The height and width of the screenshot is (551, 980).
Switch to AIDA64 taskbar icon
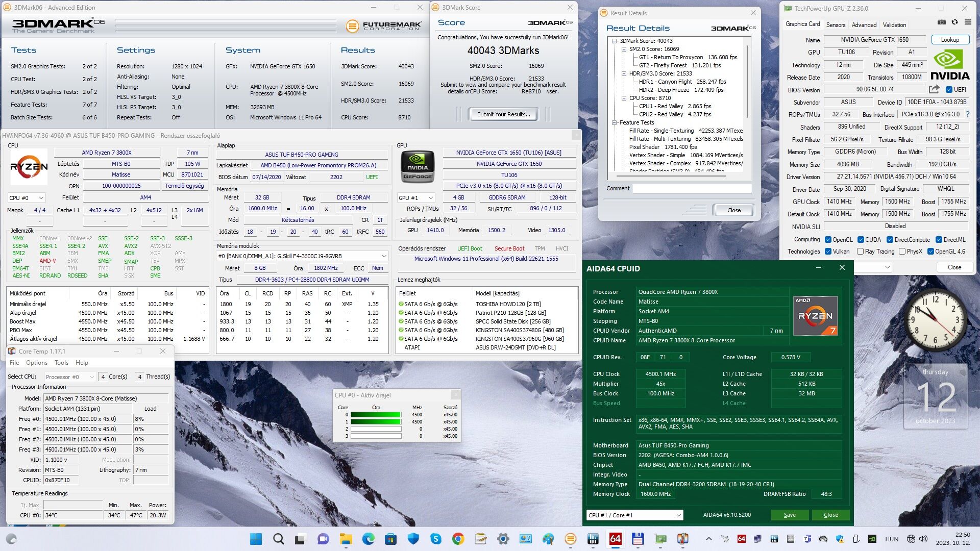click(x=616, y=539)
